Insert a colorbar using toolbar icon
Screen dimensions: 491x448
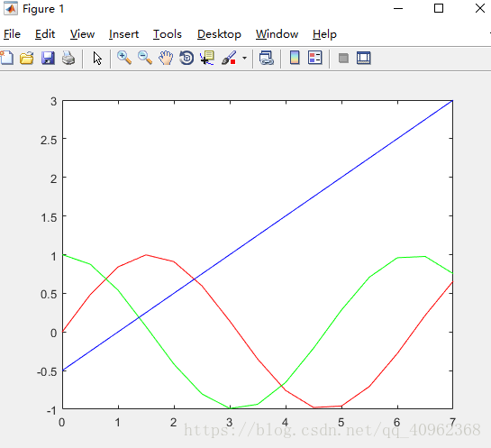click(295, 58)
